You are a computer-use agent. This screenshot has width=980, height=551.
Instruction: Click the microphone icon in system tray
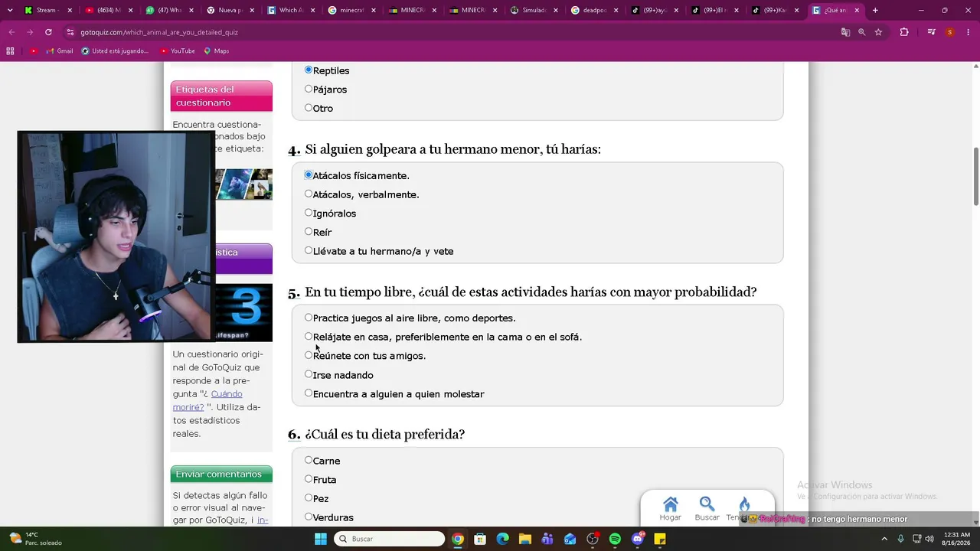(900, 539)
